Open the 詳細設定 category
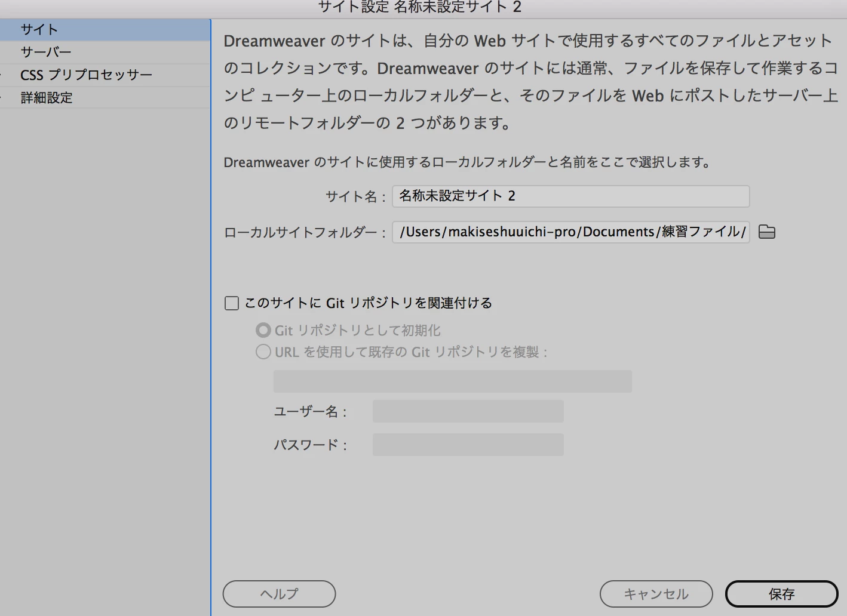This screenshot has width=847, height=616. click(105, 97)
